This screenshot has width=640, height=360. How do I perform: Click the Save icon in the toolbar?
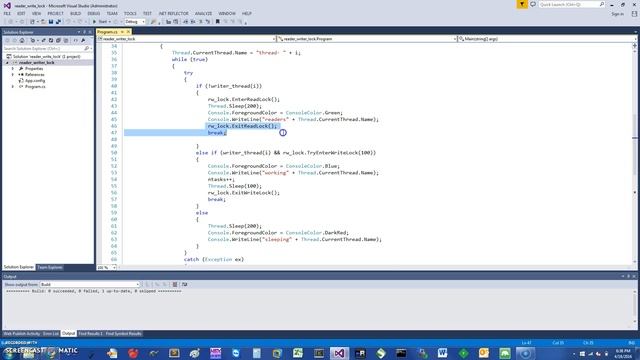pyautogui.click(x=51, y=22)
